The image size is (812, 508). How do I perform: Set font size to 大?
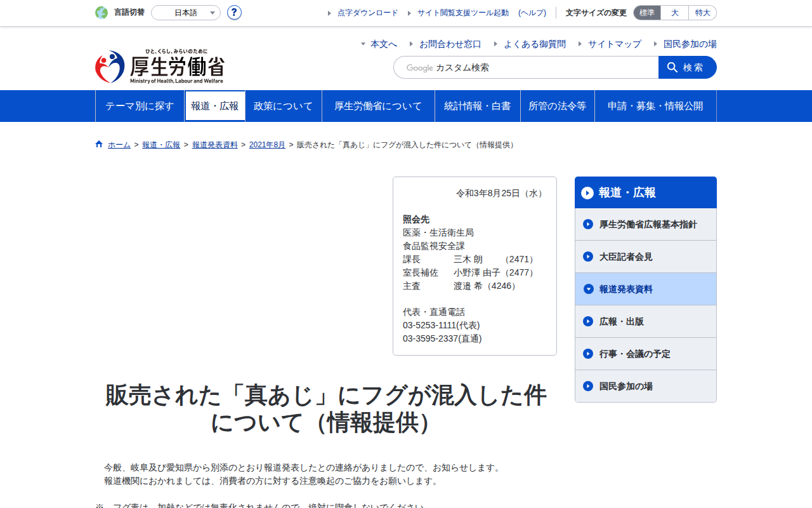pos(675,13)
